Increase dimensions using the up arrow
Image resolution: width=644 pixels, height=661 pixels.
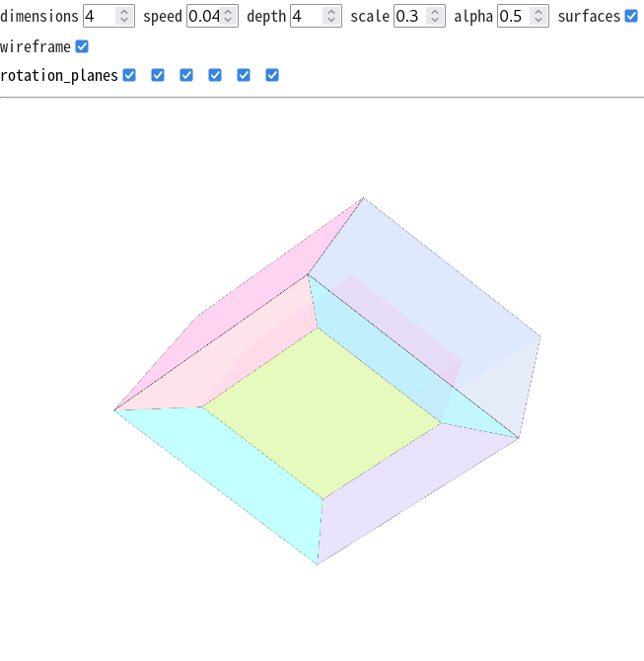point(124,12)
